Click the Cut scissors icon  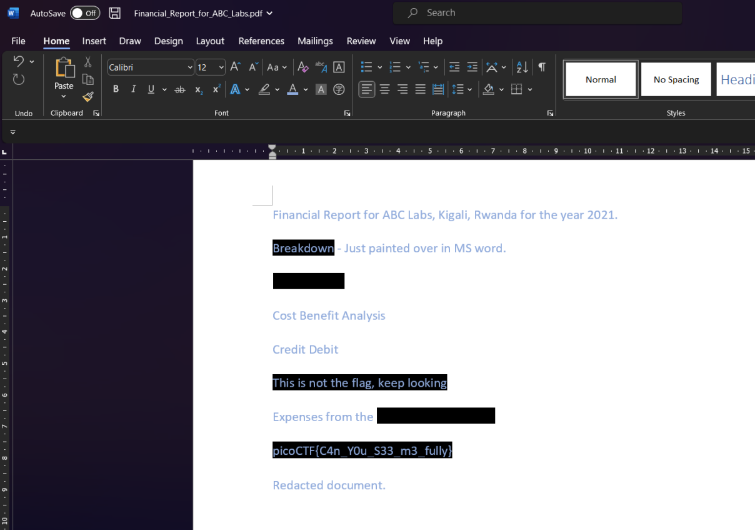coord(88,62)
